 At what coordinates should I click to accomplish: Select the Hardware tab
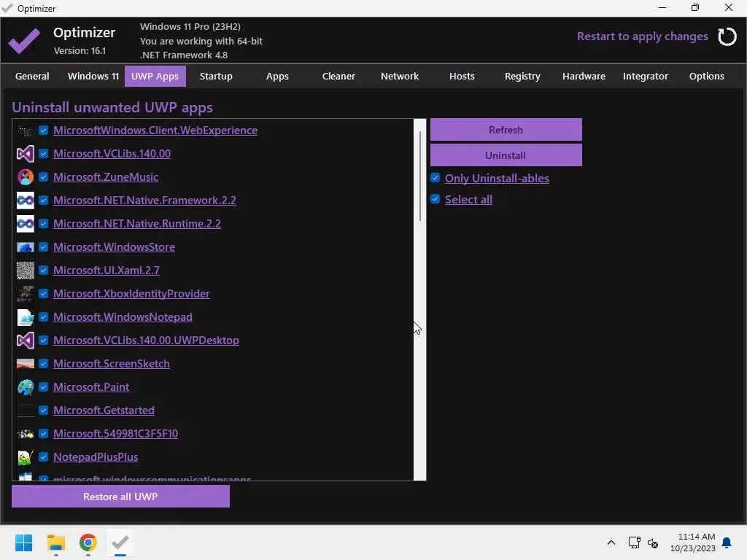[x=584, y=76]
